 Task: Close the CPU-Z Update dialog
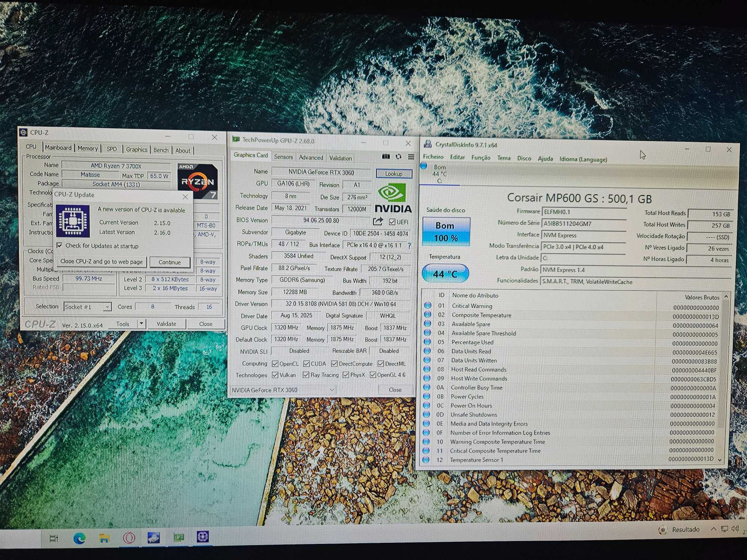pyautogui.click(x=185, y=196)
